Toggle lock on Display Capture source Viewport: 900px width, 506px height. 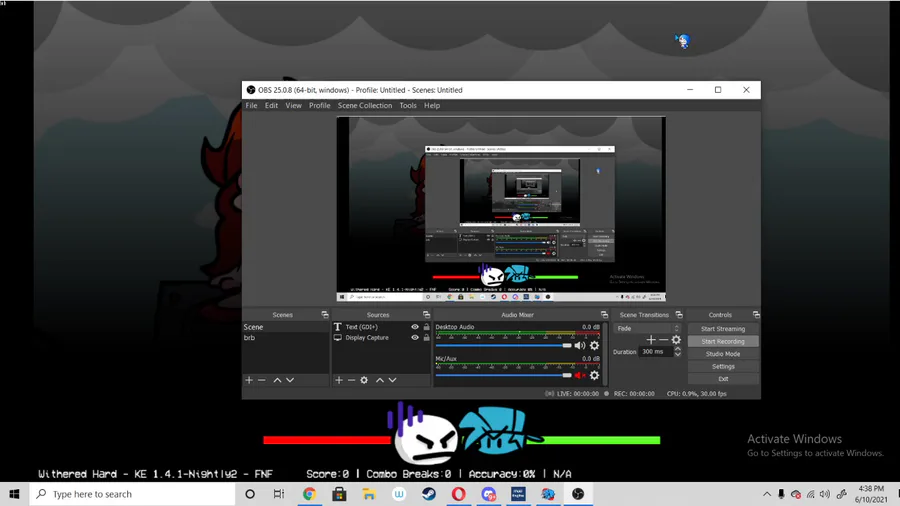click(x=426, y=338)
